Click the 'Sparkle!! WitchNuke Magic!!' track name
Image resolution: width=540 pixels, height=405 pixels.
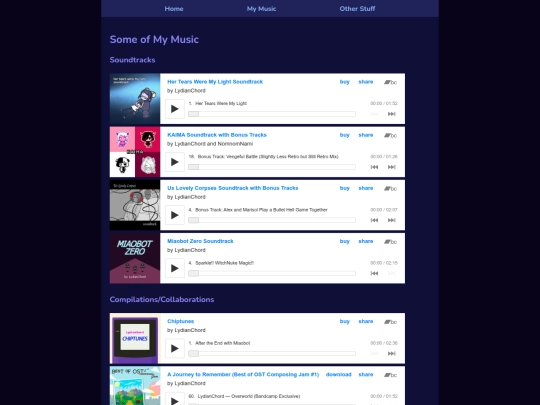225,263
